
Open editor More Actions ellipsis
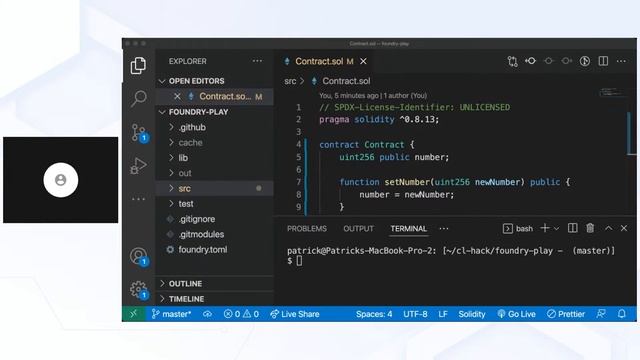[621, 61]
